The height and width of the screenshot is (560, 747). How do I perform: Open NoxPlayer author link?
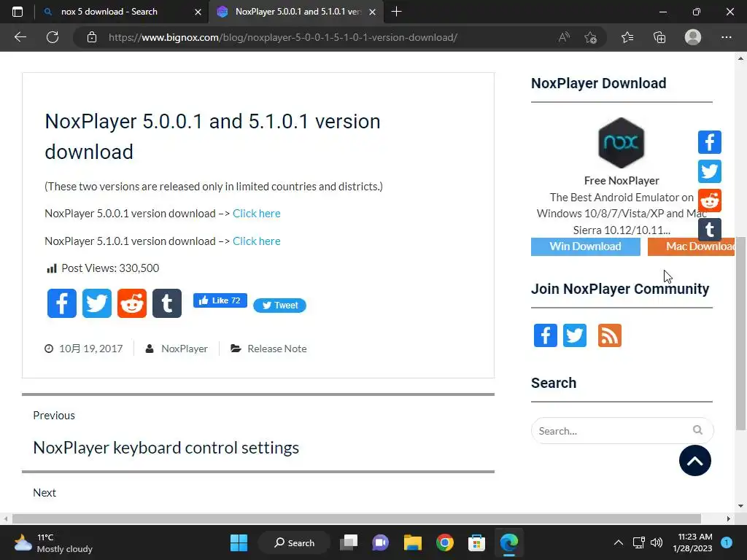(x=185, y=349)
